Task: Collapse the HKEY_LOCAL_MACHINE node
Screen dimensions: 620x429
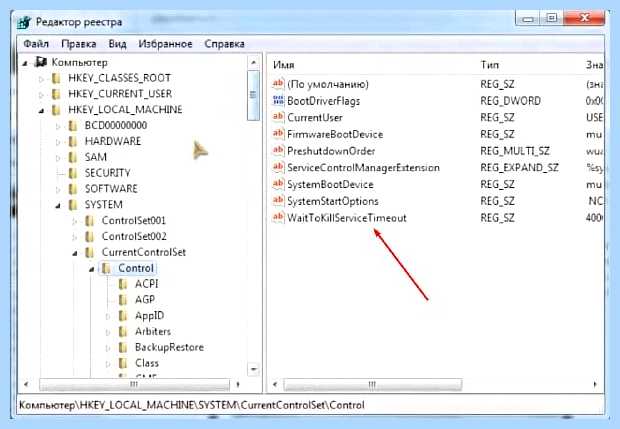Action: pos(42,110)
